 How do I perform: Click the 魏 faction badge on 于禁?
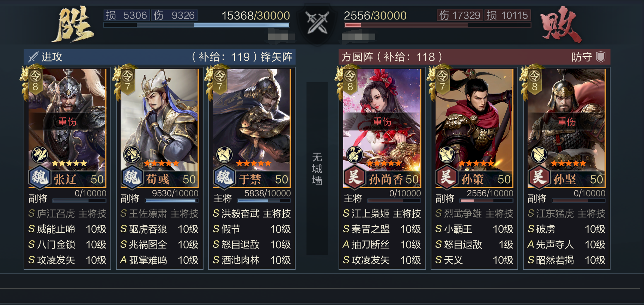[224, 177]
